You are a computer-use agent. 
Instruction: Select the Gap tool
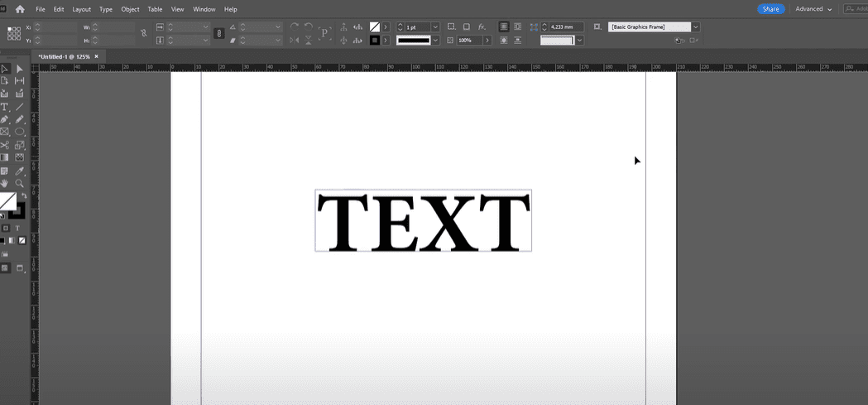[x=19, y=81]
